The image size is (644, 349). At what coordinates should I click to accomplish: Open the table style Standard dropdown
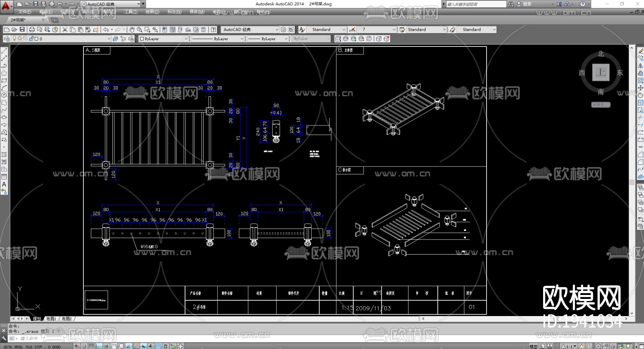point(426,29)
